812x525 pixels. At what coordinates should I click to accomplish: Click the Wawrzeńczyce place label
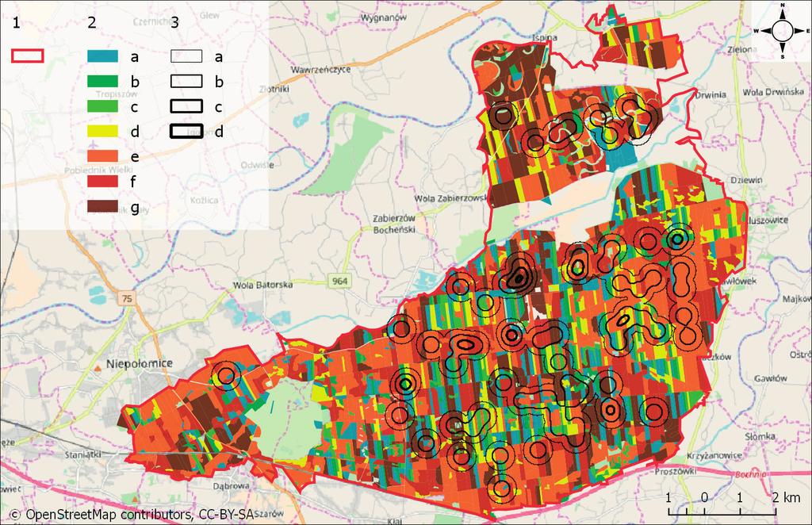coord(320,69)
